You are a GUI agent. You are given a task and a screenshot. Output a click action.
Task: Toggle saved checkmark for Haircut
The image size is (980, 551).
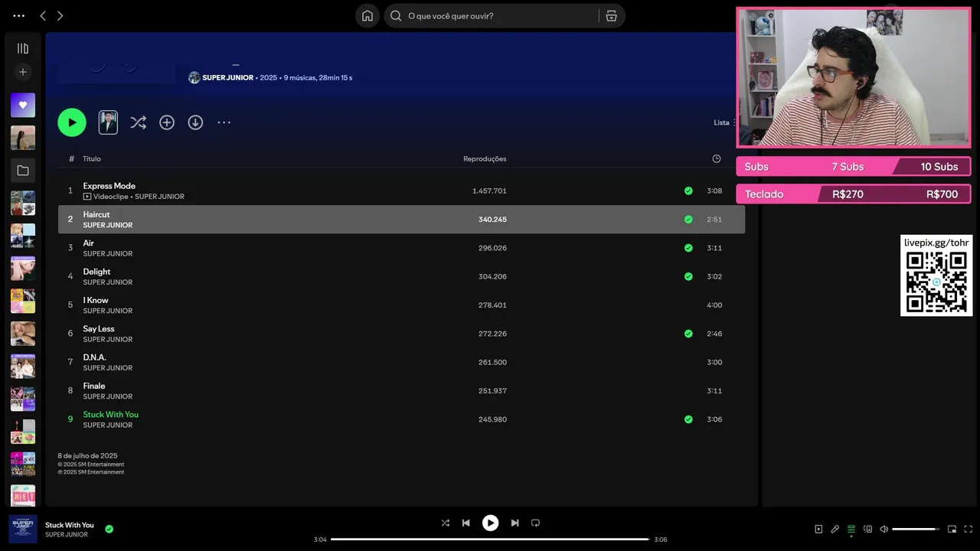[x=688, y=219]
